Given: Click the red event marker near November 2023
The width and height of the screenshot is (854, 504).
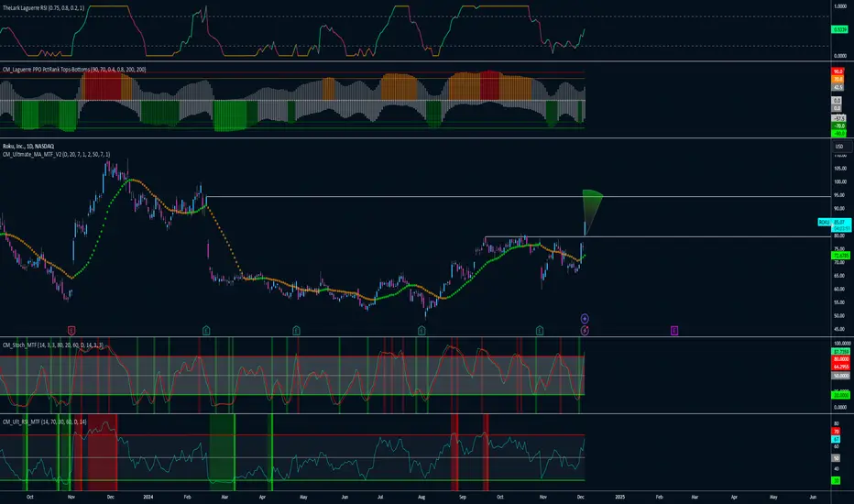Looking at the screenshot, I should click(x=71, y=330).
